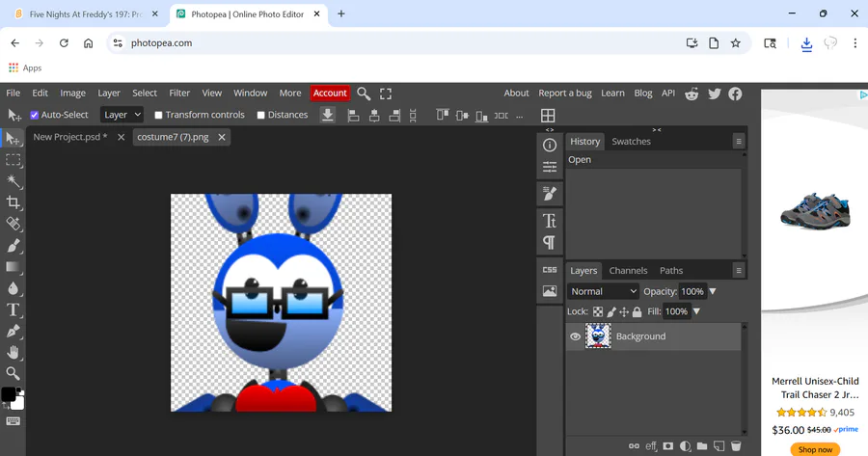
Task: Expand the Fill slider arrow
Action: pos(696,311)
